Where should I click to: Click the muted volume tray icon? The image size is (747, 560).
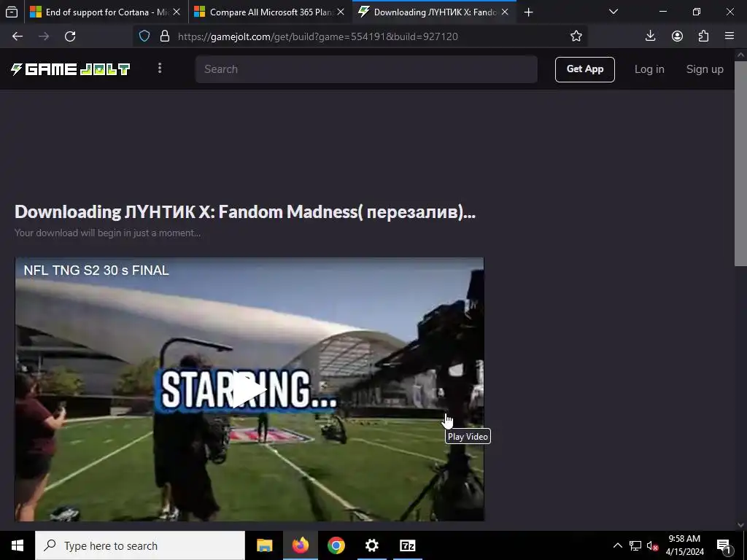pyautogui.click(x=653, y=545)
